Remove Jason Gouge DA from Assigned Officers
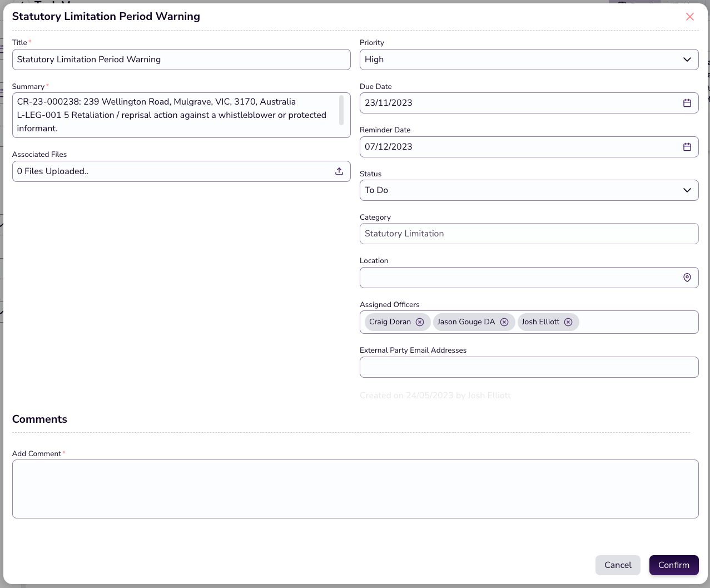This screenshot has width=710, height=588. coord(504,322)
